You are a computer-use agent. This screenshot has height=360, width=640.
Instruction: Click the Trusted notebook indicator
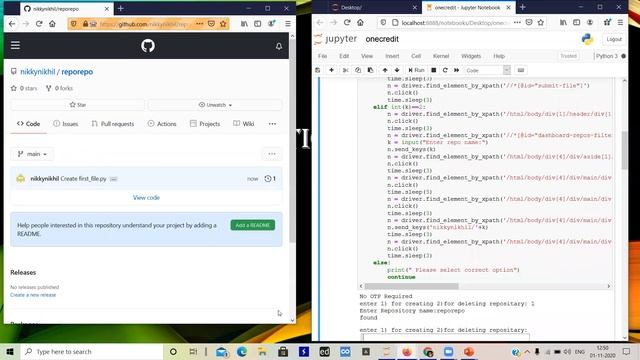coord(568,56)
